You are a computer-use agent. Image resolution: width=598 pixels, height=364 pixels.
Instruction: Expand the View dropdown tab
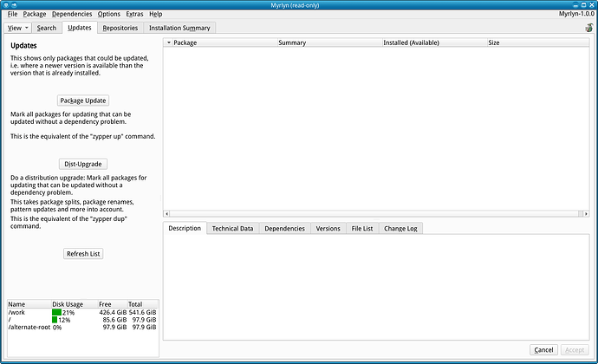point(17,28)
